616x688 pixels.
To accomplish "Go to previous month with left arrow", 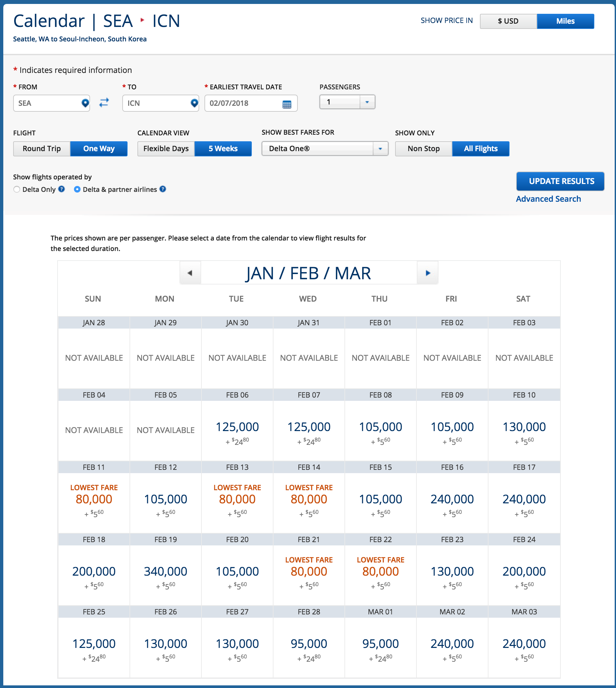I will 190,273.
